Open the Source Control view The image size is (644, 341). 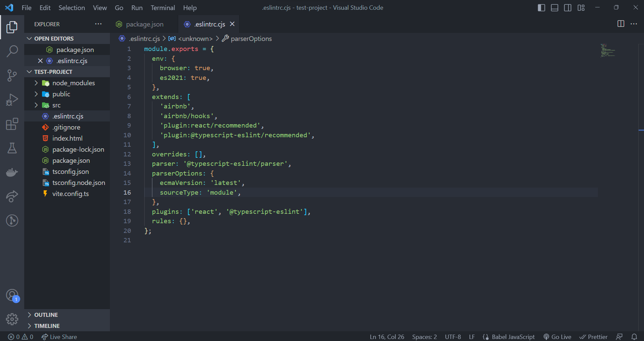(x=12, y=76)
